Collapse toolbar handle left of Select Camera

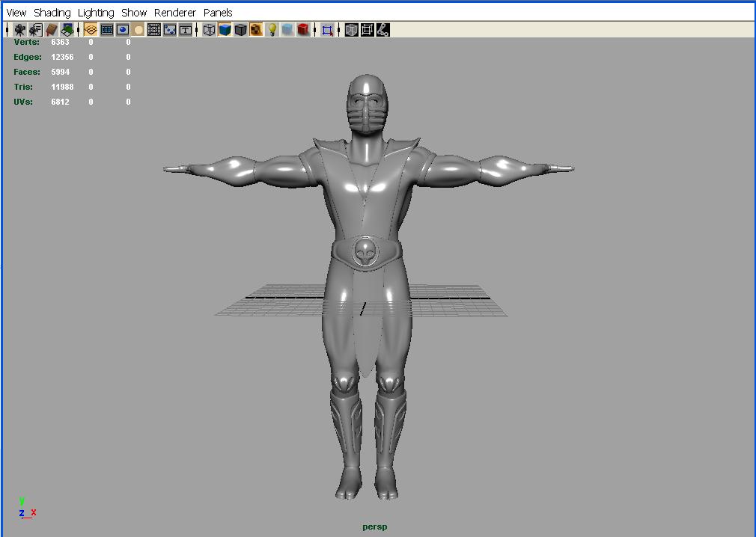[x=7, y=30]
